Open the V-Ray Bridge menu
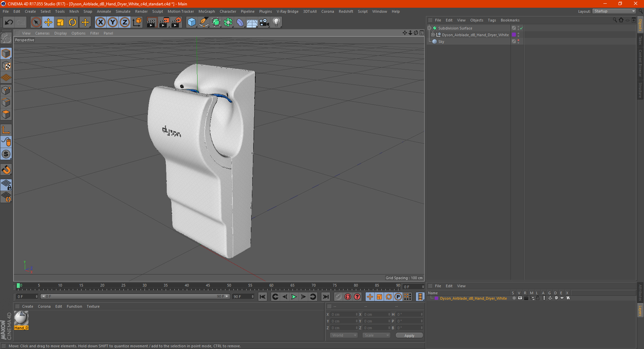 [287, 11]
